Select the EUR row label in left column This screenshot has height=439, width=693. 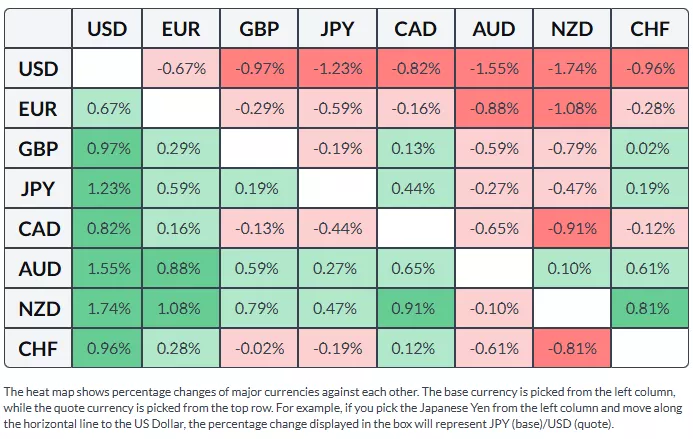pyautogui.click(x=38, y=109)
